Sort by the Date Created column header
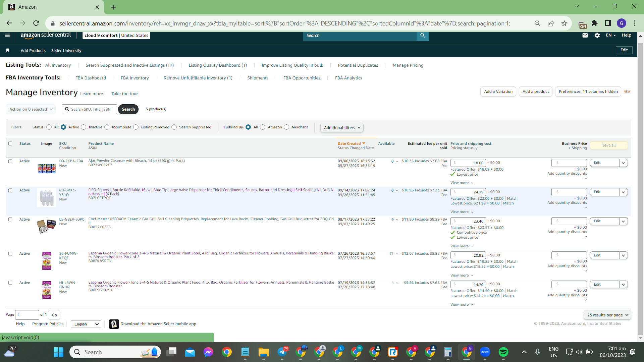644x362 pixels. (351, 143)
